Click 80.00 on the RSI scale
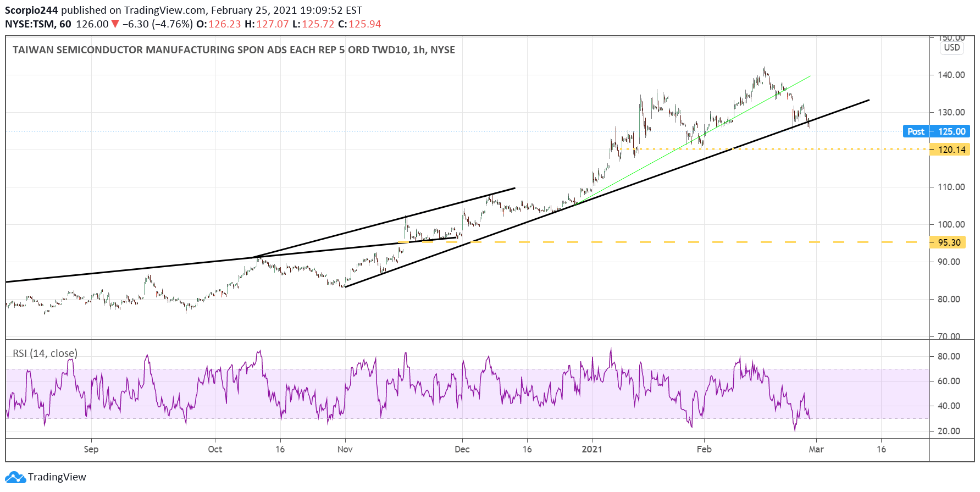 point(949,356)
